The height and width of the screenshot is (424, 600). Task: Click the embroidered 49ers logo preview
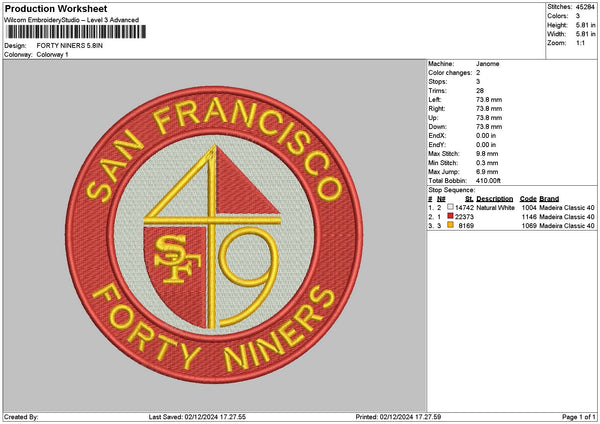pos(214,235)
